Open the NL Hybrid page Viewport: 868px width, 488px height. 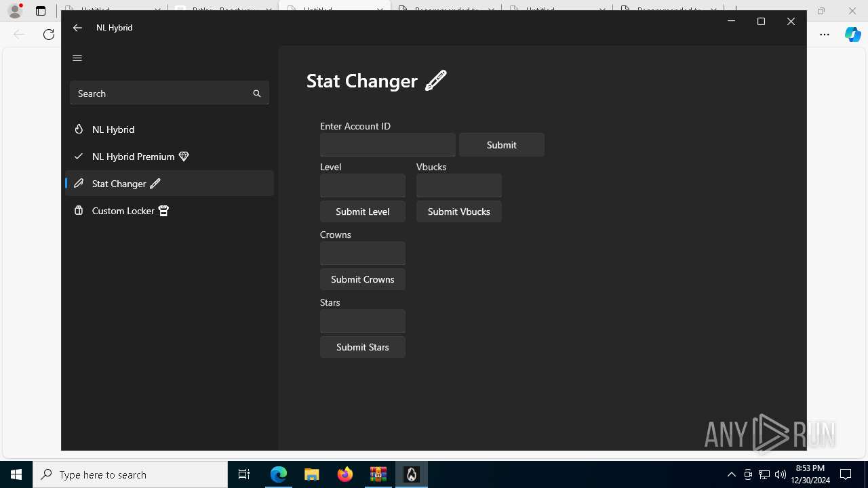(170, 129)
